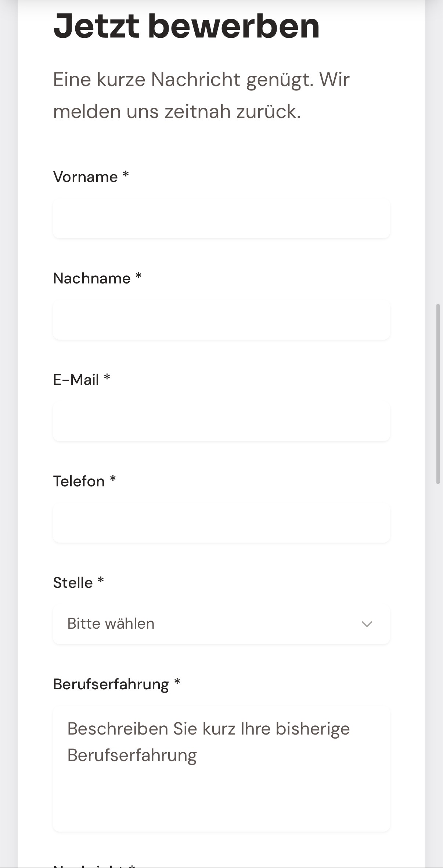Click the 'Jetzt bewerben' heading
The width and height of the screenshot is (443, 868).
point(186,26)
